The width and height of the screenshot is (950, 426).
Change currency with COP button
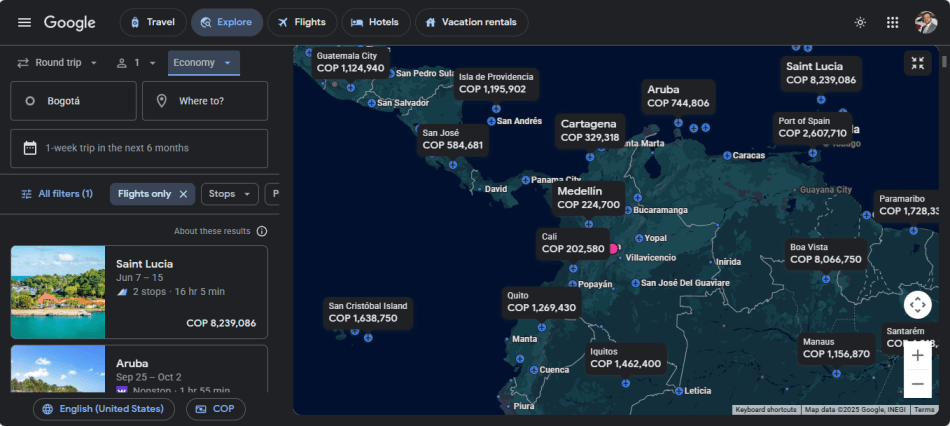215,409
